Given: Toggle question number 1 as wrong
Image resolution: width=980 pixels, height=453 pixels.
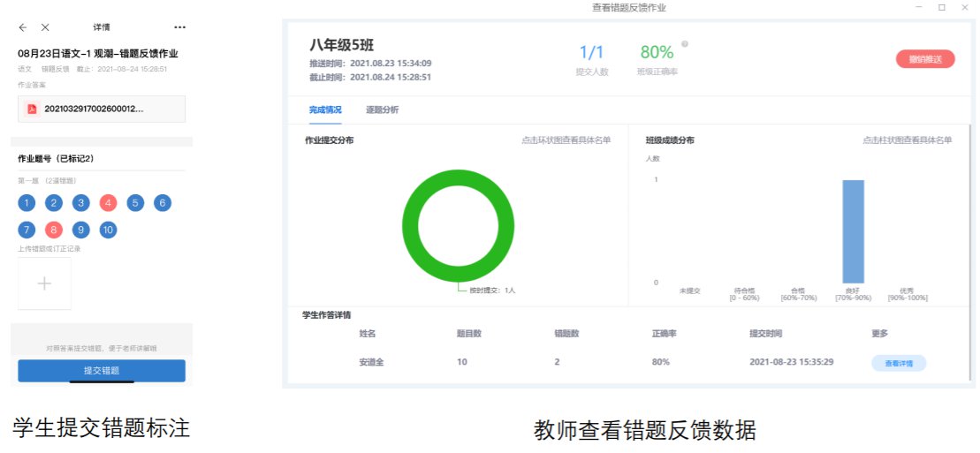Looking at the screenshot, I should pyautogui.click(x=27, y=203).
